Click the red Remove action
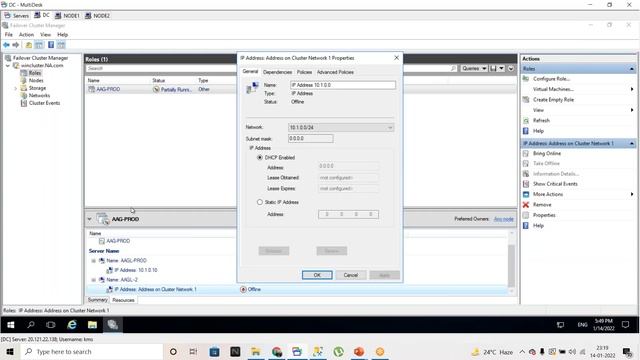 pyautogui.click(x=542, y=205)
